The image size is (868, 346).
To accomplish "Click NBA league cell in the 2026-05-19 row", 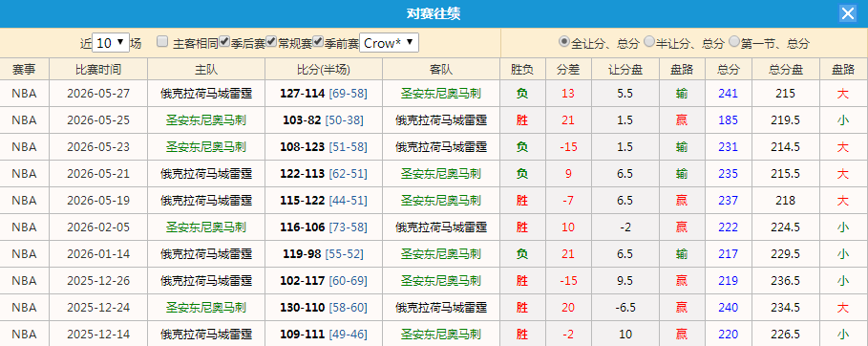I will point(25,200).
